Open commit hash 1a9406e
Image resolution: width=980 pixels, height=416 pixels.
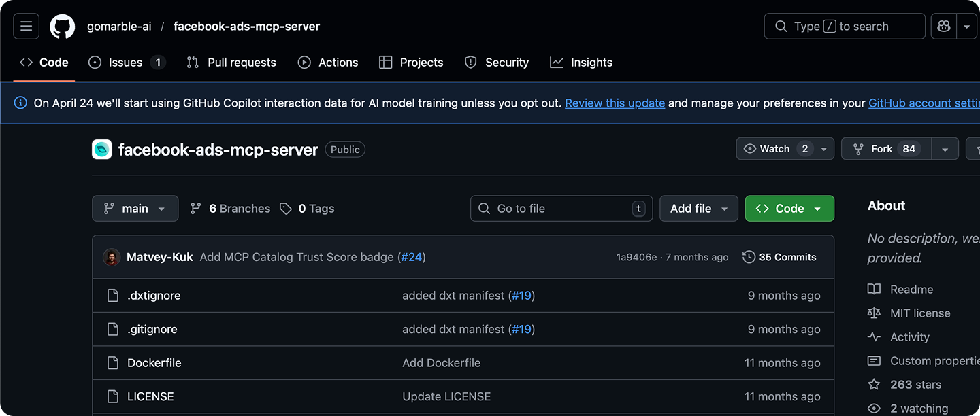(x=636, y=257)
